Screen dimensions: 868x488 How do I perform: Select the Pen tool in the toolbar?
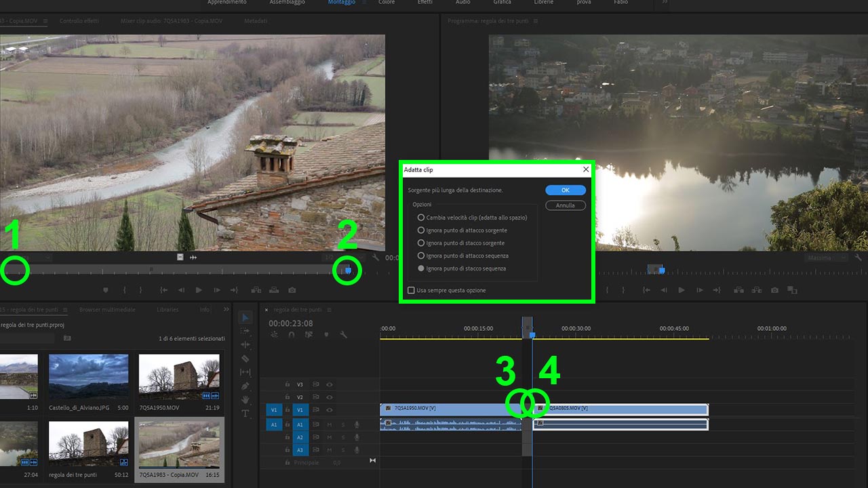pyautogui.click(x=245, y=386)
